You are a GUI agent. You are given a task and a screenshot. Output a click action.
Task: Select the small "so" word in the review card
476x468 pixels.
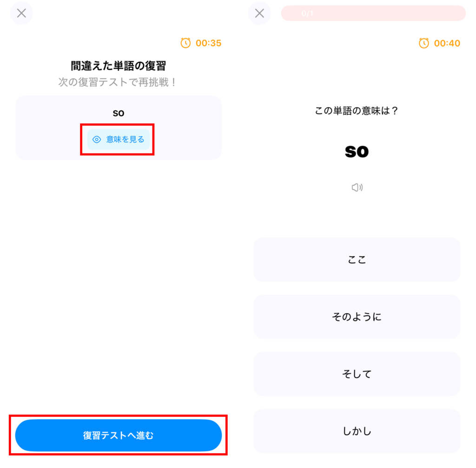pos(119,113)
